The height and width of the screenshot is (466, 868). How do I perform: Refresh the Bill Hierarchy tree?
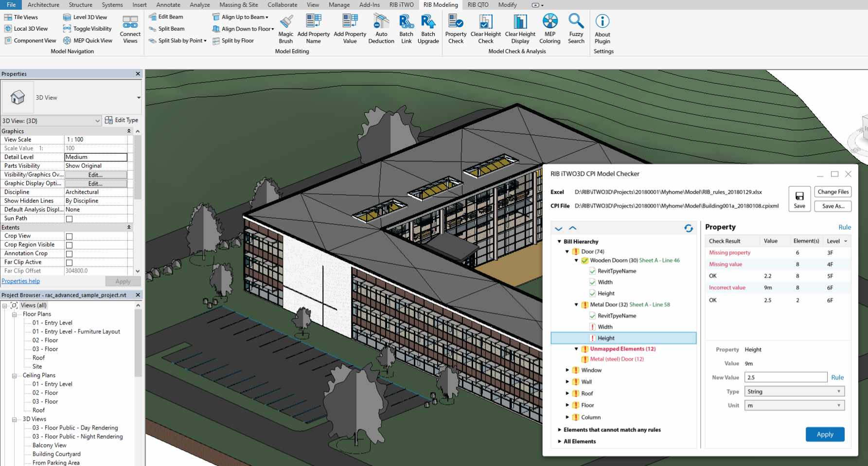(x=689, y=228)
